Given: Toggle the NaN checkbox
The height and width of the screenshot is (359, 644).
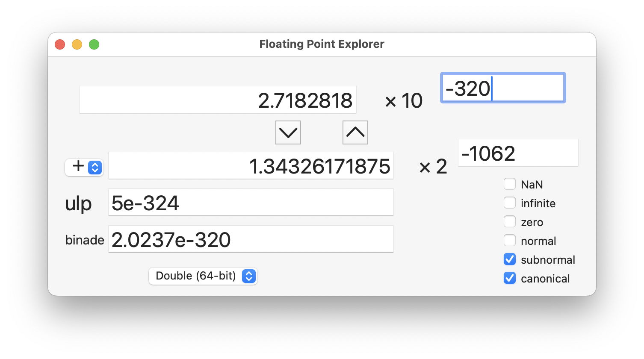Looking at the screenshot, I should [510, 184].
